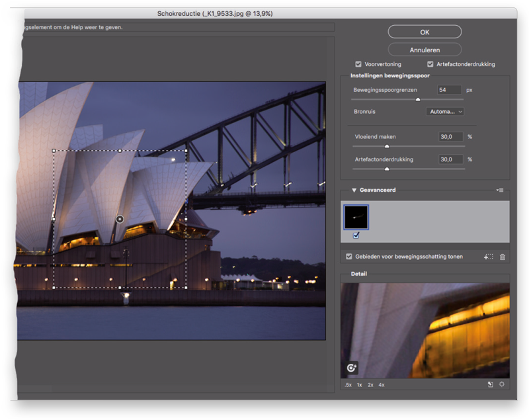Image resolution: width=529 pixels, height=420 pixels.
Task: Click the Detail loupe preview image
Action: pyautogui.click(x=425, y=331)
